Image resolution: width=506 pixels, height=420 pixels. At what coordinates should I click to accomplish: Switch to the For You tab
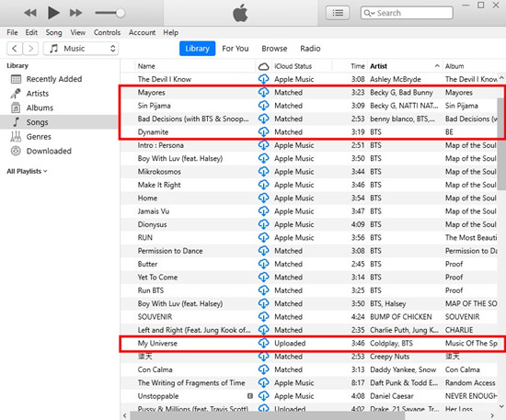click(x=236, y=49)
